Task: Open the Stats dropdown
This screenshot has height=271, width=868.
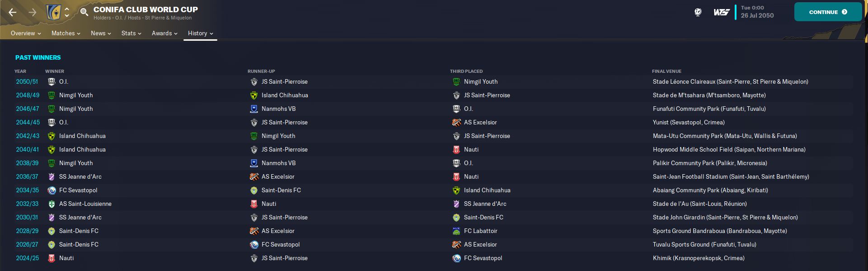Action: click(x=131, y=33)
